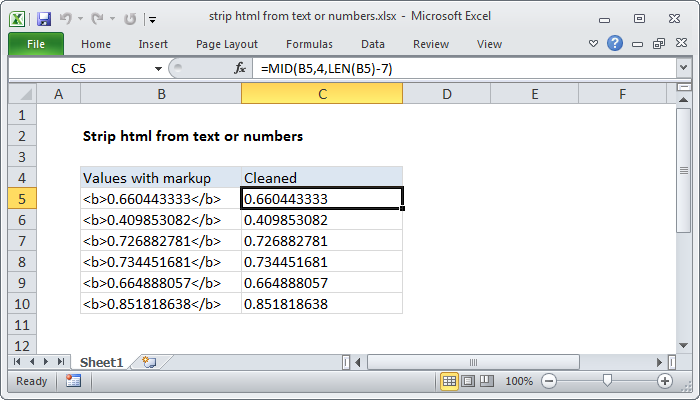Select cell containing <b>0.664888057</b>

click(x=161, y=283)
